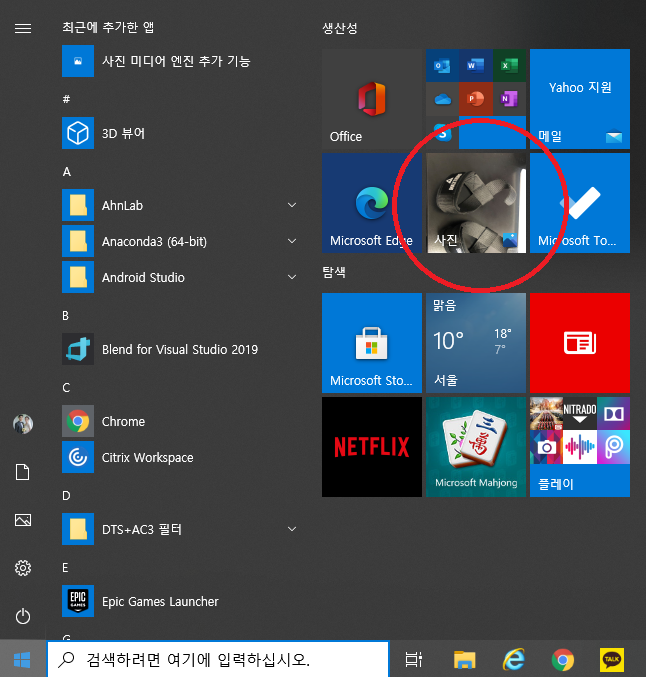Viewport: 646px width, 677px height.
Task: Open Task View on the taskbar
Action: click(413, 659)
